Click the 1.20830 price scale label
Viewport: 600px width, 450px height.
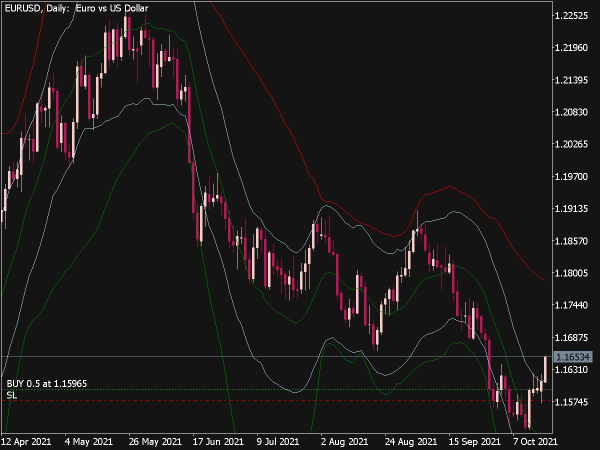pyautogui.click(x=571, y=112)
